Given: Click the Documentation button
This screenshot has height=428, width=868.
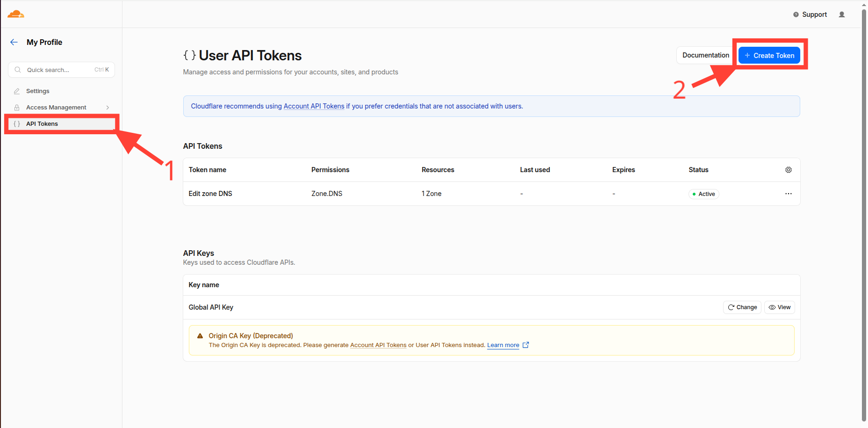Looking at the screenshot, I should (x=705, y=55).
